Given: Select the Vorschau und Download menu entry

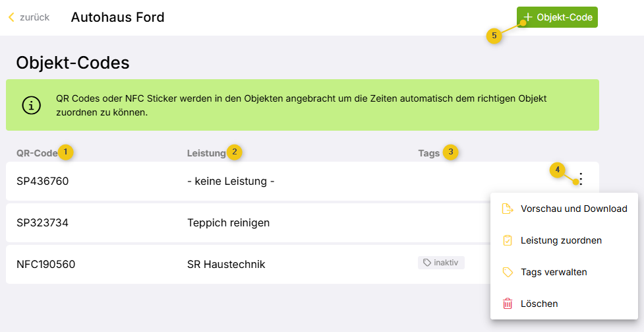Looking at the screenshot, I should [x=564, y=209].
